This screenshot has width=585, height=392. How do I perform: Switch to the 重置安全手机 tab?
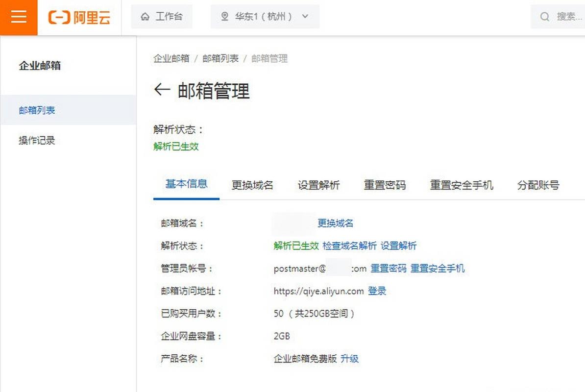(462, 185)
